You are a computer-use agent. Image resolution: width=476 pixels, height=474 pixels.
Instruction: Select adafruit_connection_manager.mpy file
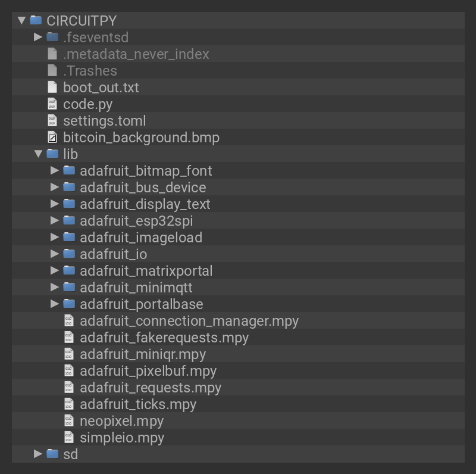point(189,320)
